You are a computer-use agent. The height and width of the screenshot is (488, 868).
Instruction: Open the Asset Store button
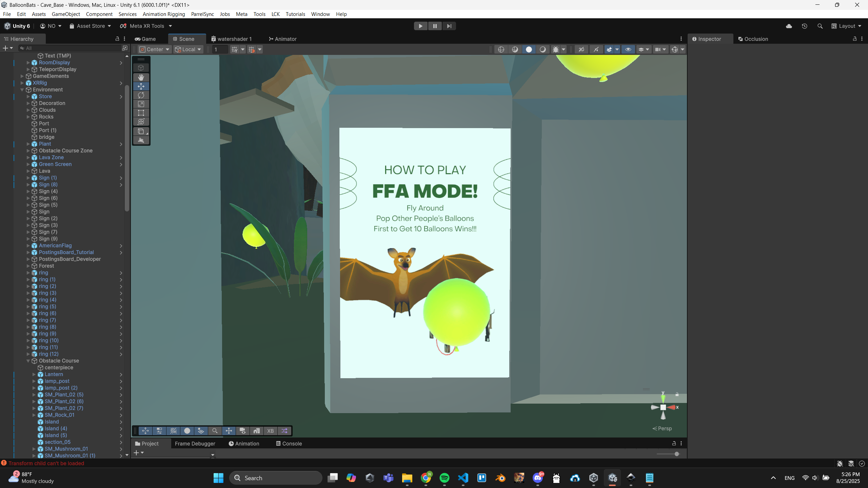click(90, 26)
